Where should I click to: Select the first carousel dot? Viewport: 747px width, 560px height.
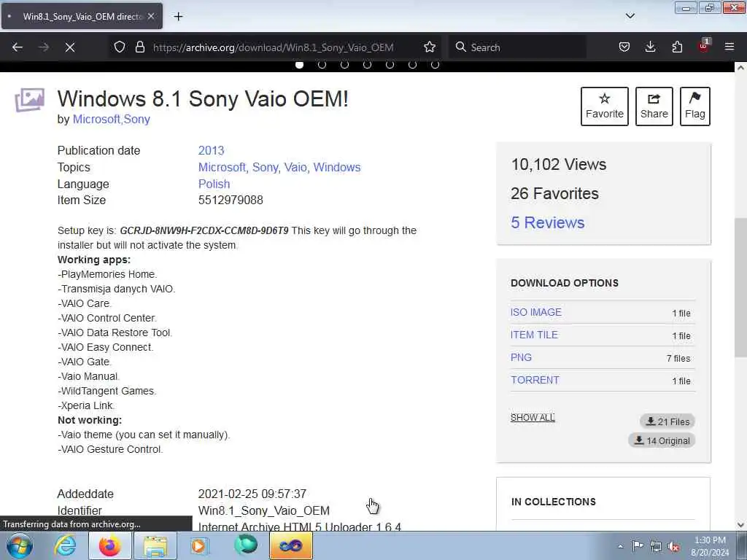point(299,65)
